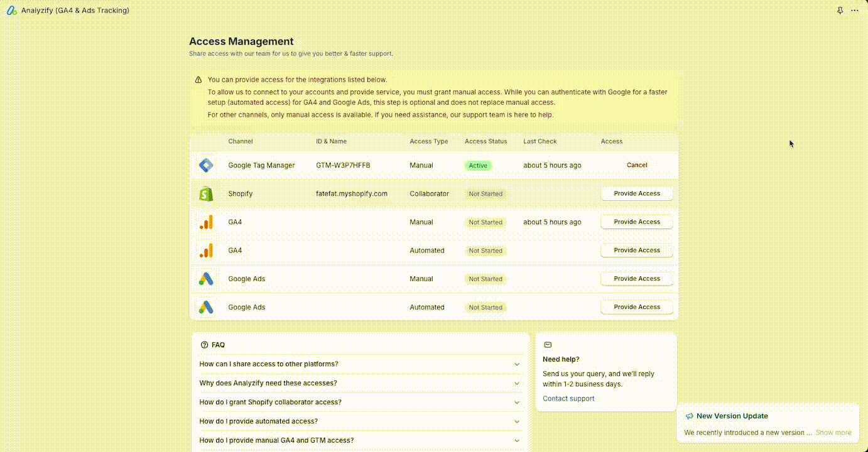Click the Collaborator access type cell
The image size is (868, 452).
430,194
